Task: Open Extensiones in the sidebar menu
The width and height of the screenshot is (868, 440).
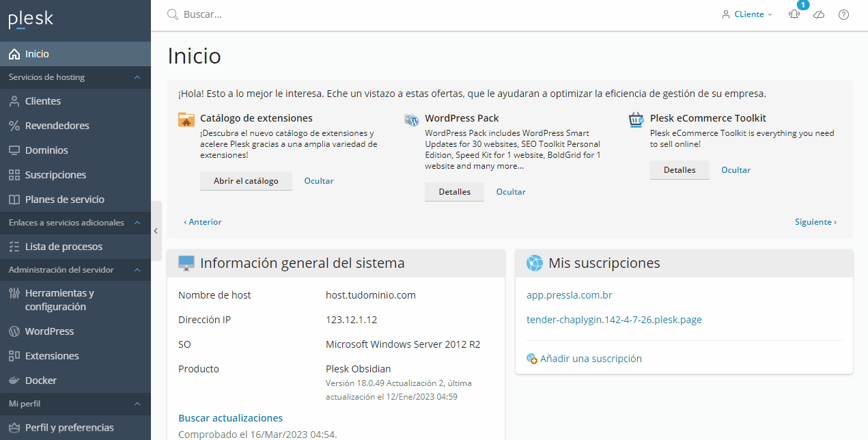Action: [x=75, y=356]
